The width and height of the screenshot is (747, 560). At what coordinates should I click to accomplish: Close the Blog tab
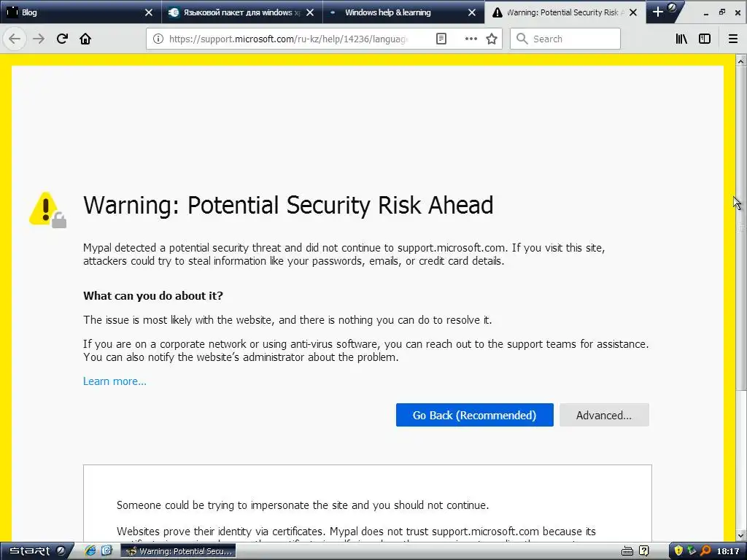point(149,12)
